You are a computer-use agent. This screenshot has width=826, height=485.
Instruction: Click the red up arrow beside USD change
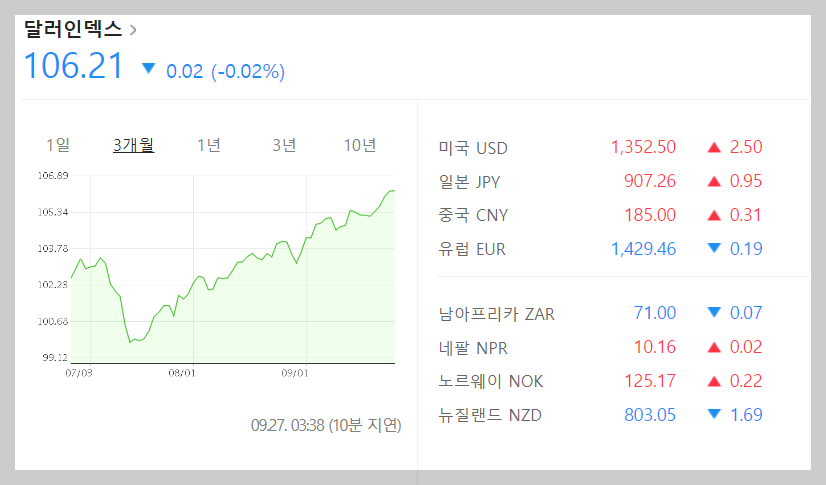[714, 148]
